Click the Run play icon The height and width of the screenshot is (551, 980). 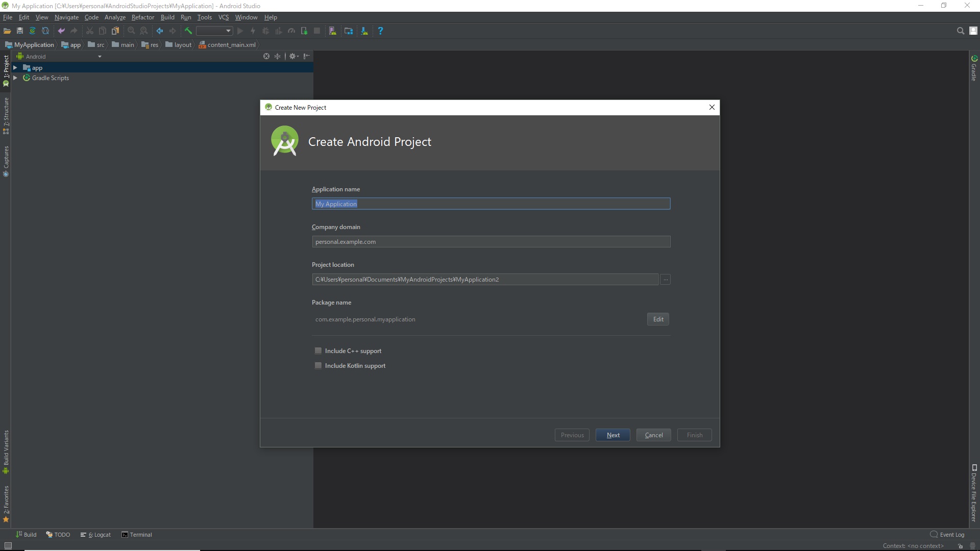tap(240, 31)
